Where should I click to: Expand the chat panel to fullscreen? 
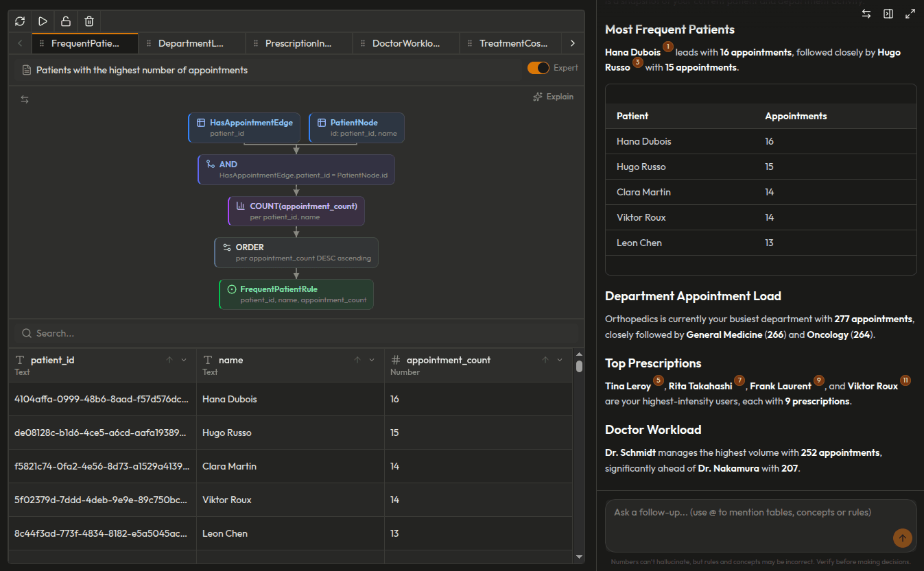pos(910,14)
